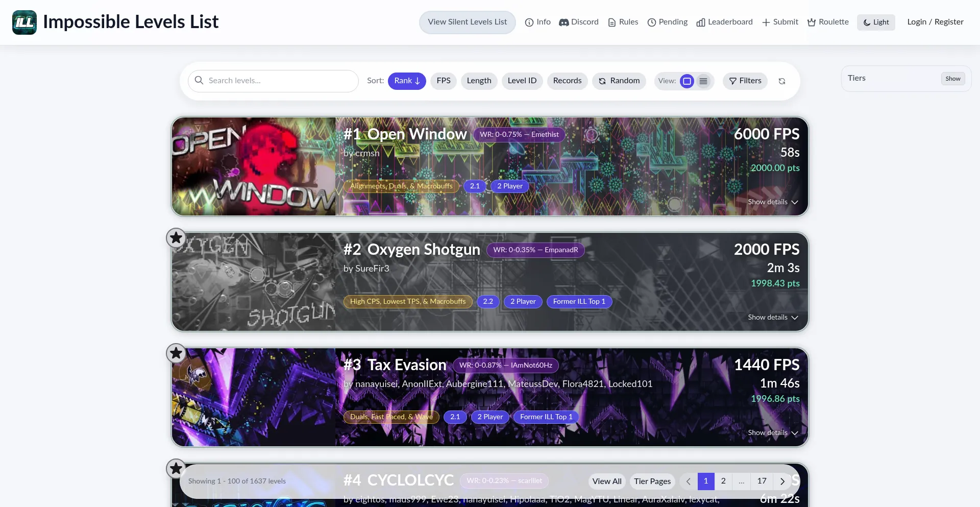Sort levels by Length
980x507 pixels.
pos(479,81)
